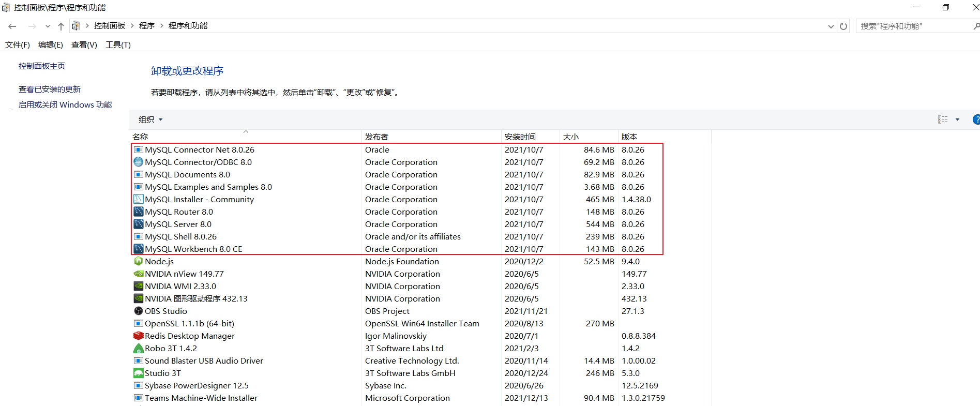
Task: Go back with the back arrow
Action: click(x=12, y=26)
